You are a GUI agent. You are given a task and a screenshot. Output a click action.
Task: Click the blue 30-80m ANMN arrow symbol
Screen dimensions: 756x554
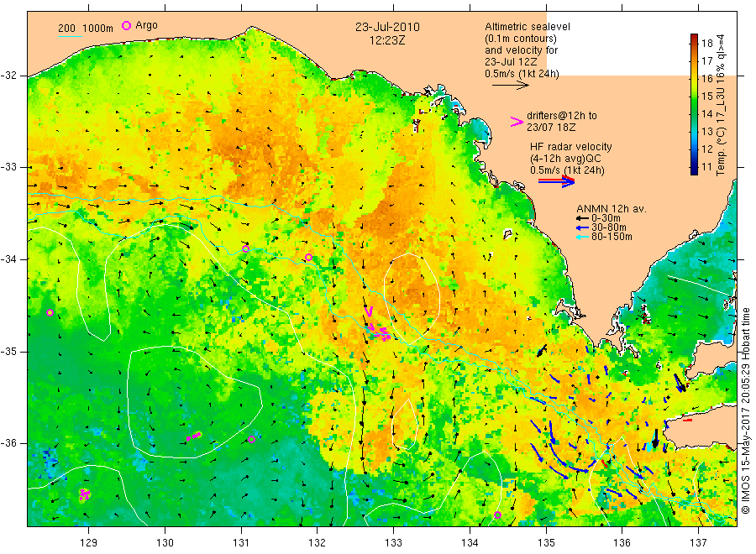tap(584, 227)
